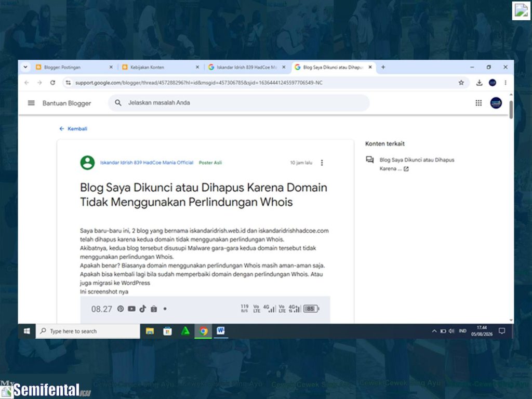Image resolution: width=532 pixels, height=399 pixels.
Task: Click the poster's green avatar icon
Action: (87, 163)
